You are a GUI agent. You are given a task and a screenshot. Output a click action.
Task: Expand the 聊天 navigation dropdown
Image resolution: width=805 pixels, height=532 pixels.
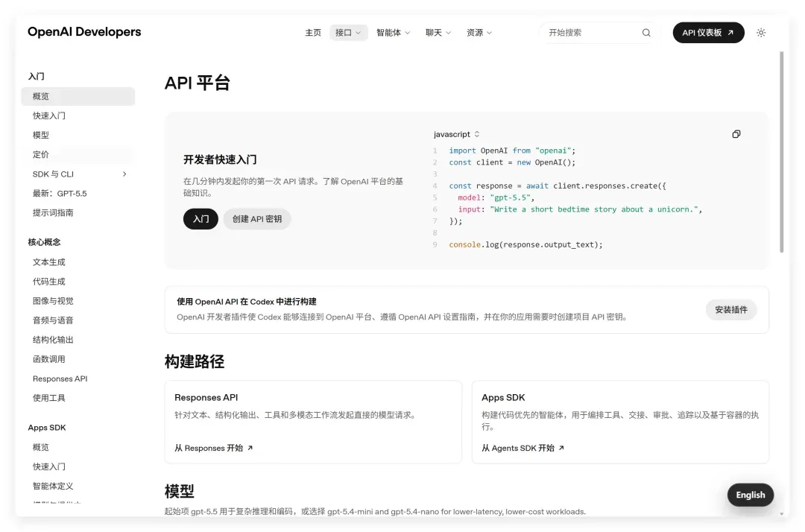tap(438, 33)
